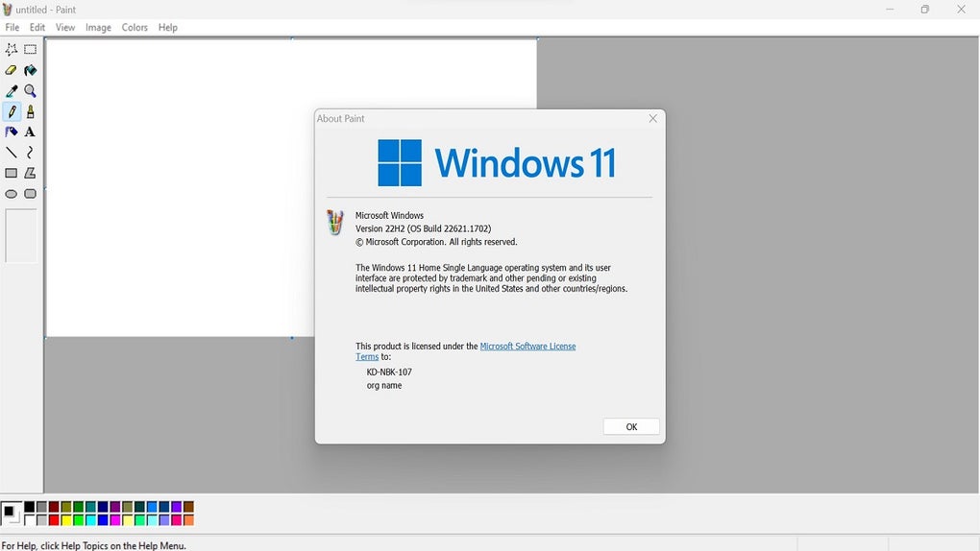Activate the Pick Color eyedropper tool
Image resolution: width=980 pixels, height=551 pixels.
pos(12,91)
